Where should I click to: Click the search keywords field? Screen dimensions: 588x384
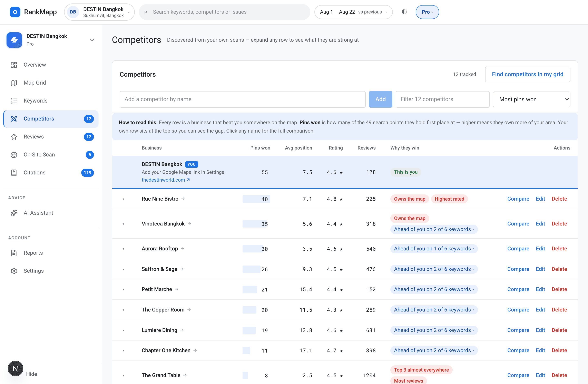pyautogui.click(x=224, y=12)
